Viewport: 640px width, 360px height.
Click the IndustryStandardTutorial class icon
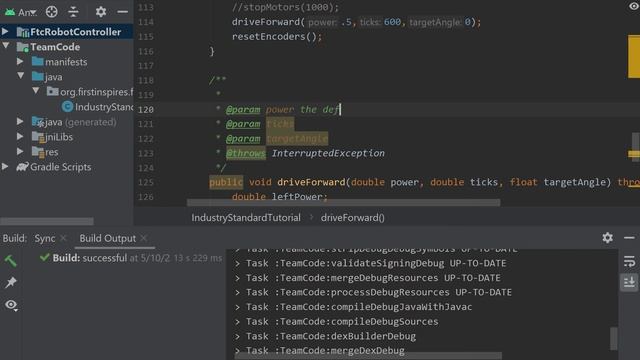tap(67, 107)
